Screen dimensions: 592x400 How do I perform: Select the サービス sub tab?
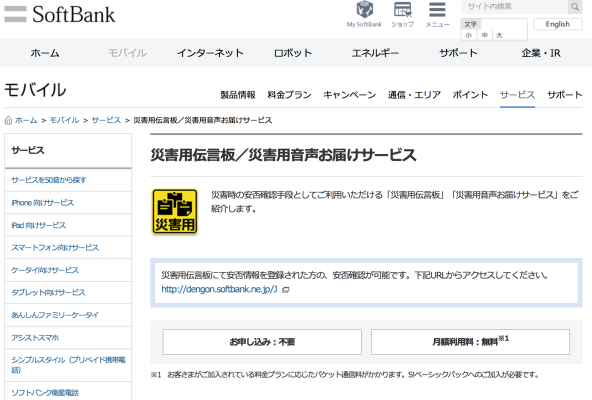(x=517, y=95)
